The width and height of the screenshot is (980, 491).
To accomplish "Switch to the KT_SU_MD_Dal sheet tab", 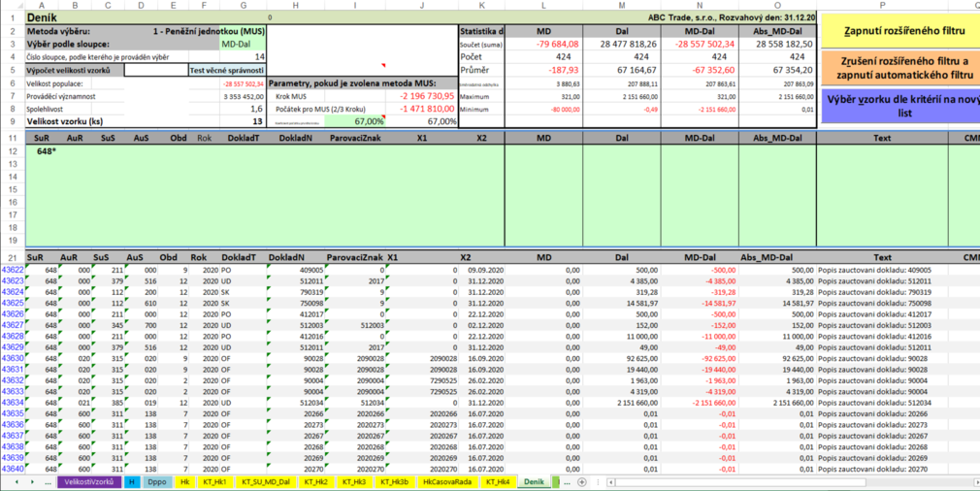I will click(x=266, y=482).
